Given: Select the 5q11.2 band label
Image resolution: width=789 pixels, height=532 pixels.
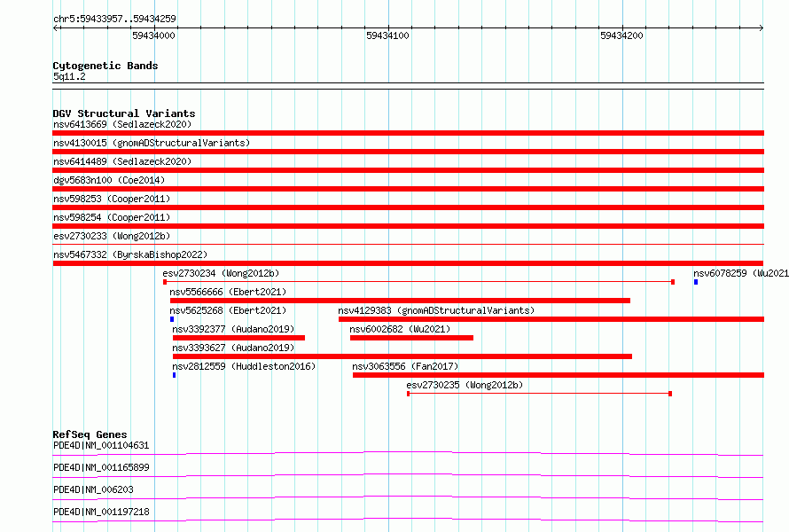Looking at the screenshot, I should pyautogui.click(x=69, y=76).
